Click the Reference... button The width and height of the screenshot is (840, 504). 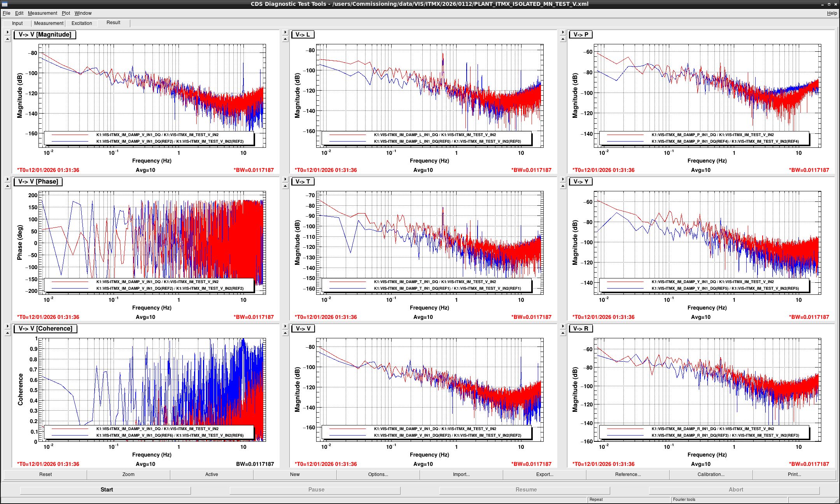[628, 474]
